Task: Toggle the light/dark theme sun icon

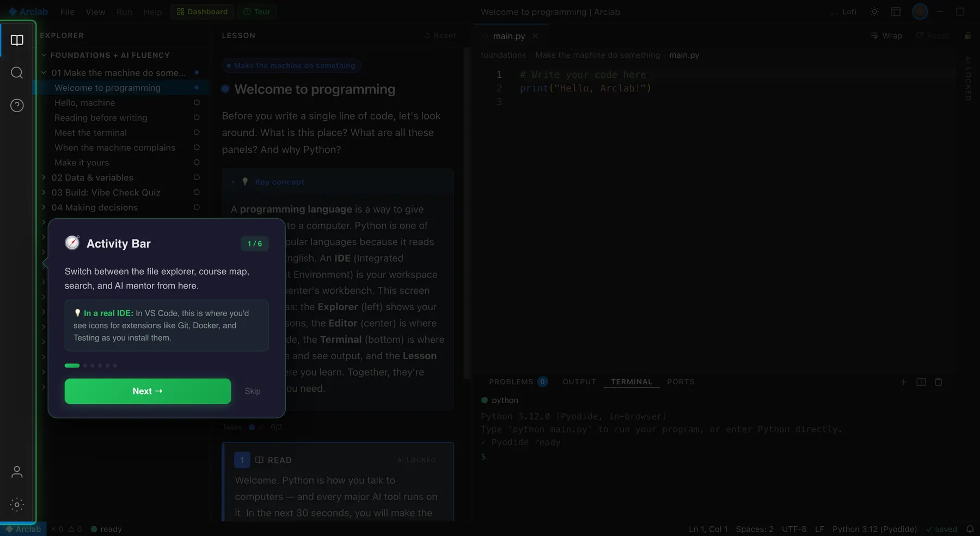Action: click(874, 11)
